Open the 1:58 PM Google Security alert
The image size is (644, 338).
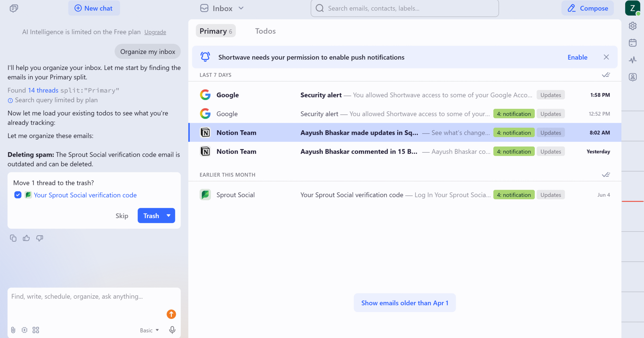(x=405, y=95)
